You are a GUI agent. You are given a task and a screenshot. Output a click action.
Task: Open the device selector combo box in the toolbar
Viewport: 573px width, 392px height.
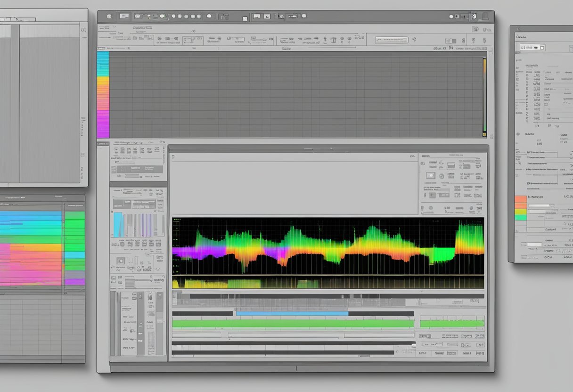click(392, 41)
